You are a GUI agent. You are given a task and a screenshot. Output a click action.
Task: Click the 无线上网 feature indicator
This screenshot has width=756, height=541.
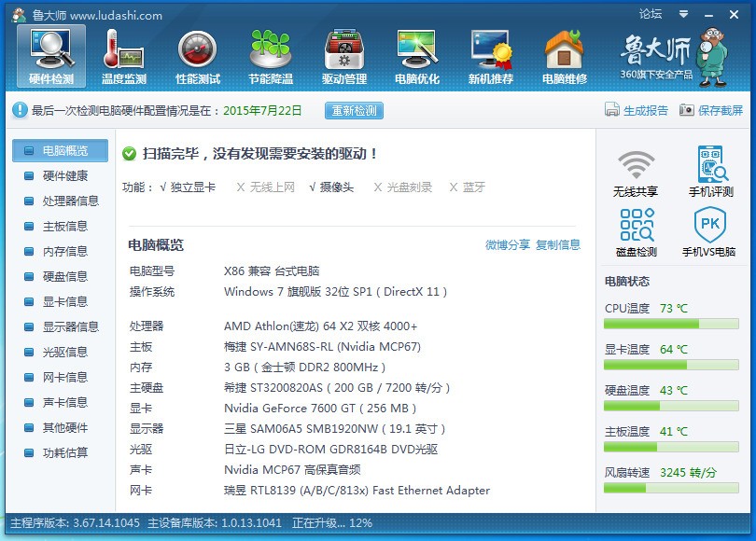point(266,187)
